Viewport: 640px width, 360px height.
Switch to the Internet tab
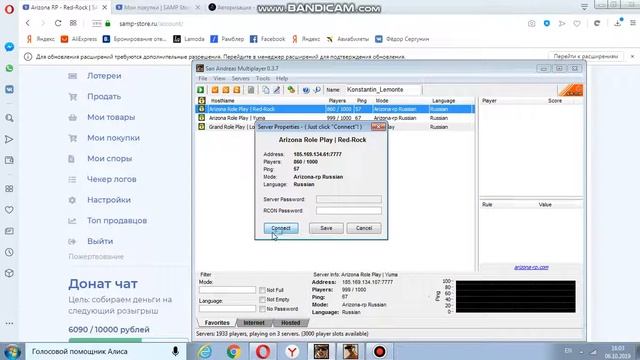254,323
